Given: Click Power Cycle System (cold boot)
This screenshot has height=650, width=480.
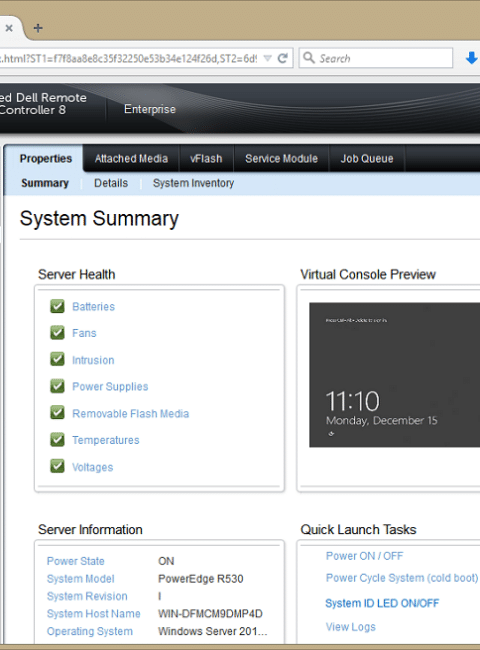Looking at the screenshot, I should tap(402, 578).
